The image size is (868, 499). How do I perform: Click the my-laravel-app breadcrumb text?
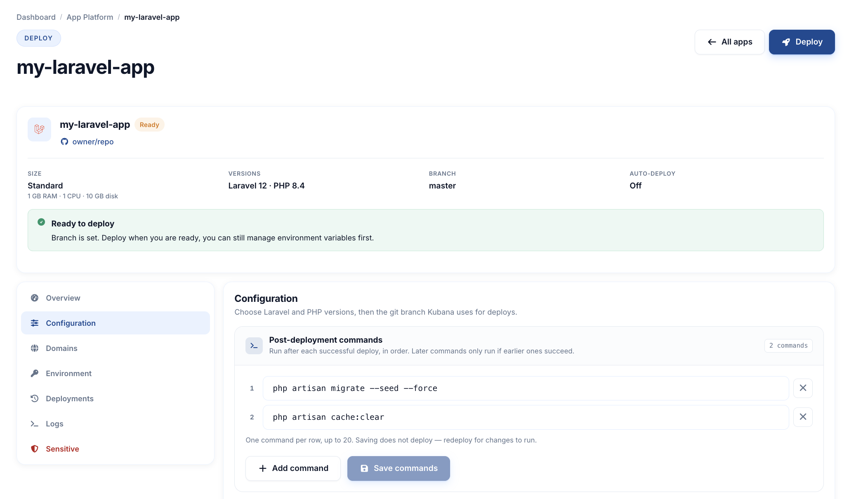pos(152,17)
